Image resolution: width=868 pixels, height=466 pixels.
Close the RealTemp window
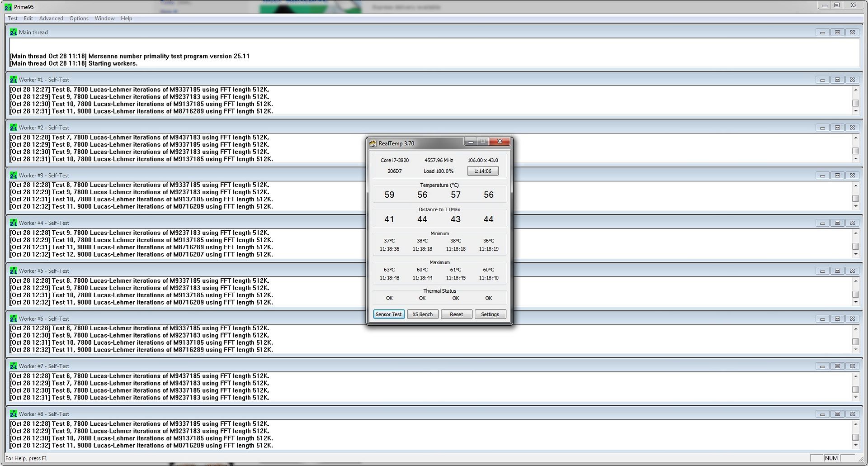coord(500,142)
